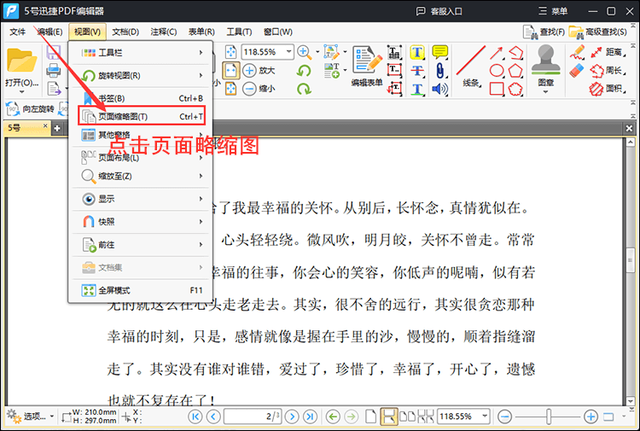Click the Print icon in the toolbar
The image size is (640, 431).
click(53, 70)
